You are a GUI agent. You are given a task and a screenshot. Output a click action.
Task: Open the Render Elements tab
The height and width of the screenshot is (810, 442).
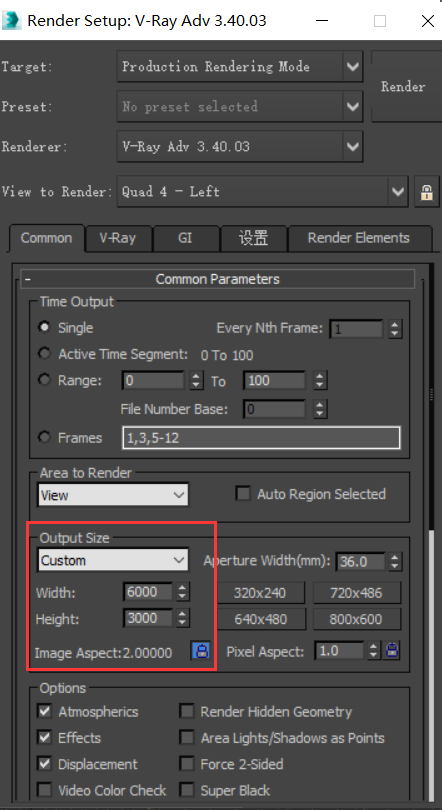pyautogui.click(x=358, y=238)
